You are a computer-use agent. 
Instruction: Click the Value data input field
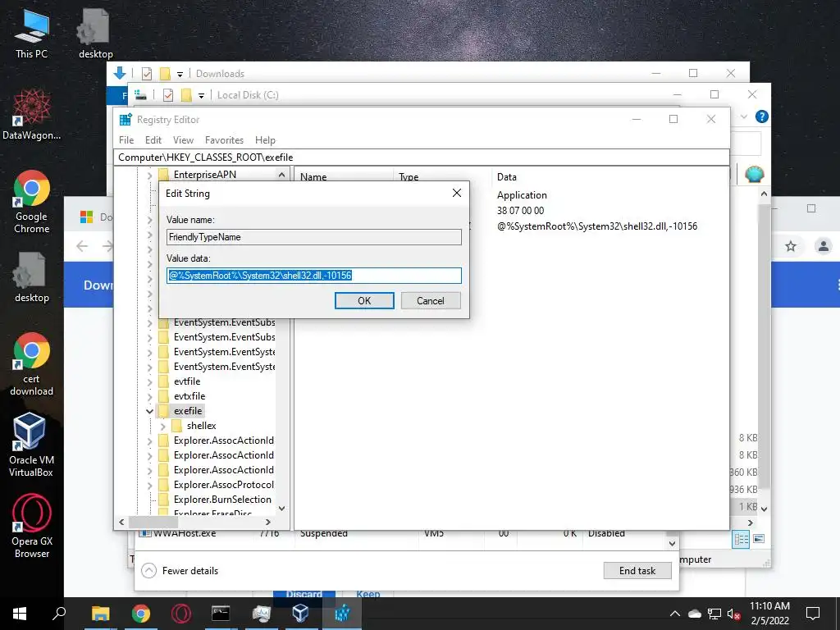pos(314,276)
